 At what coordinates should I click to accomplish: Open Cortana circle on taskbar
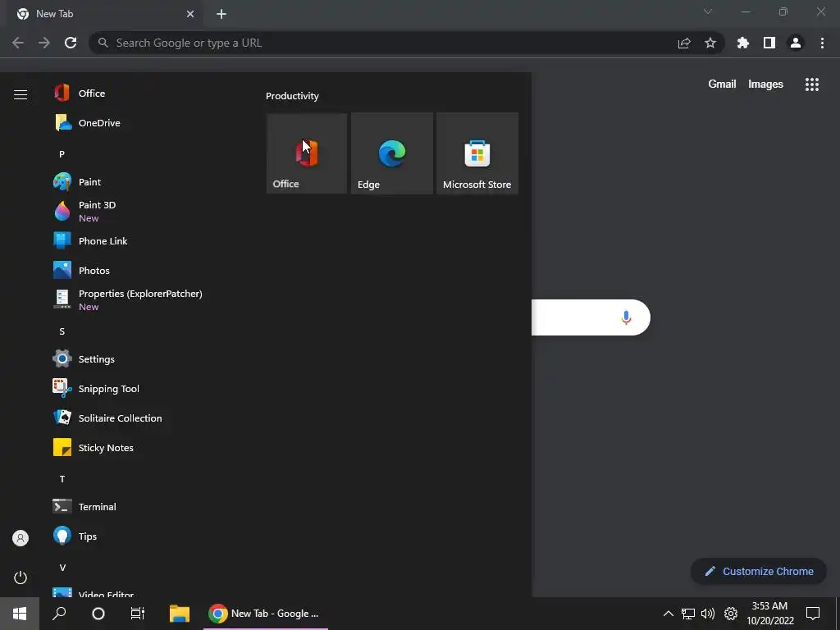tap(98, 614)
